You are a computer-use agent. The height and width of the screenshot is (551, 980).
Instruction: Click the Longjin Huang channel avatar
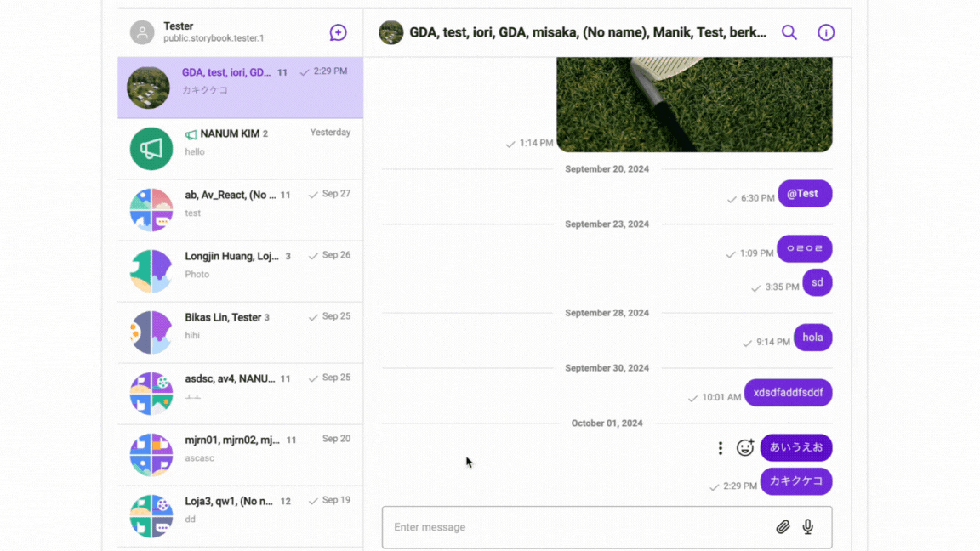[x=151, y=271]
